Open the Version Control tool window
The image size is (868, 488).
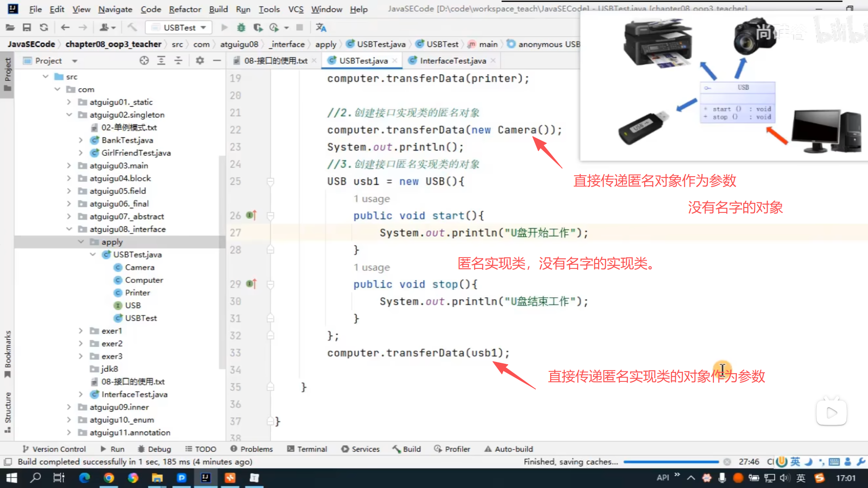coord(54,449)
